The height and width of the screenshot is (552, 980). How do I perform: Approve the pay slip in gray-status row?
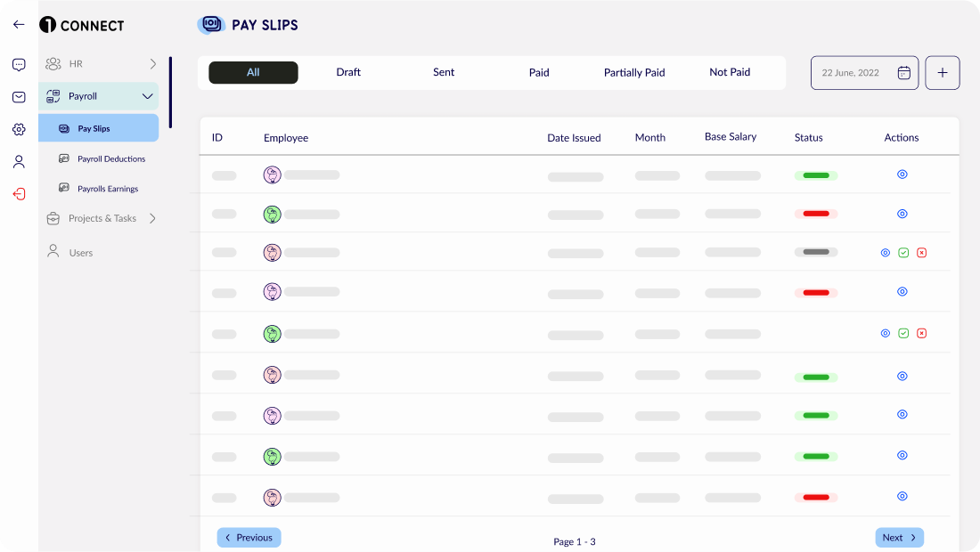[x=903, y=253]
